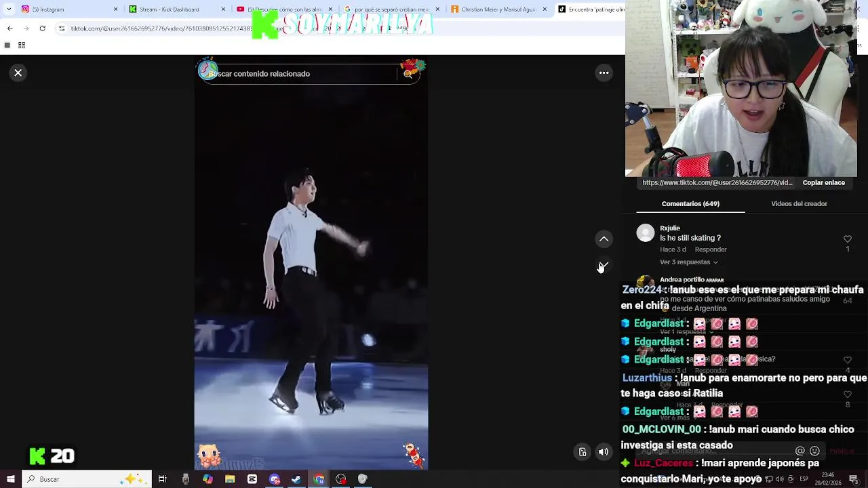Screen dimensions: 868x488
Task: Close the YouTube tab
Action: pos(330,9)
